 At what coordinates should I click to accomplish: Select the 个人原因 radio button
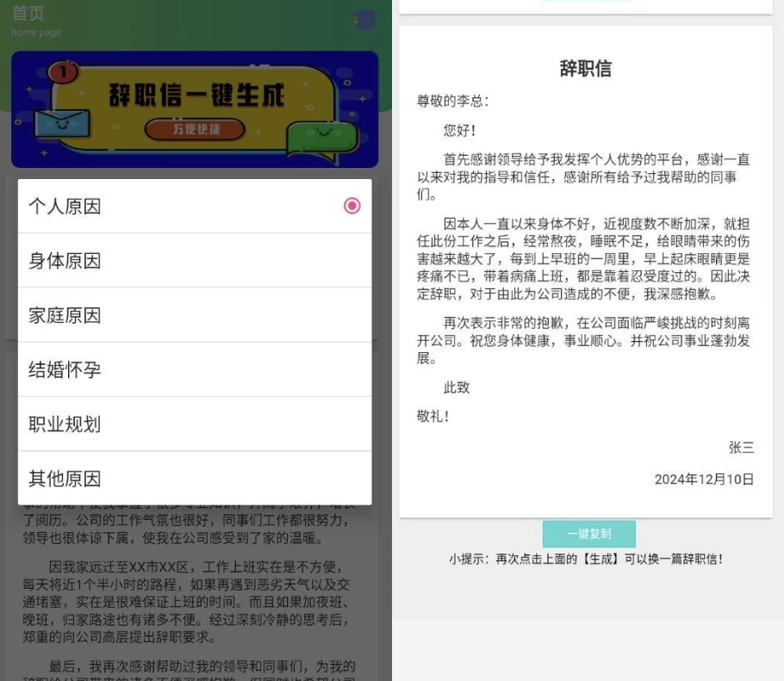tap(352, 206)
